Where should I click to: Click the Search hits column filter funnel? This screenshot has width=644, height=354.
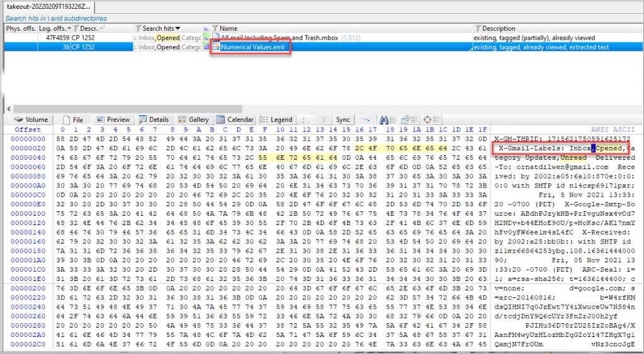[x=138, y=28]
